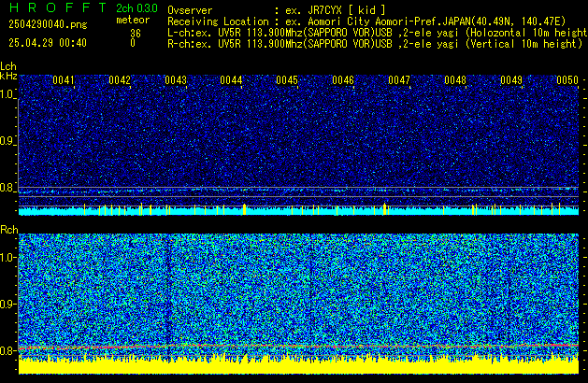Click time marker 0045
This screenshot has height=383, width=588.
(287, 80)
